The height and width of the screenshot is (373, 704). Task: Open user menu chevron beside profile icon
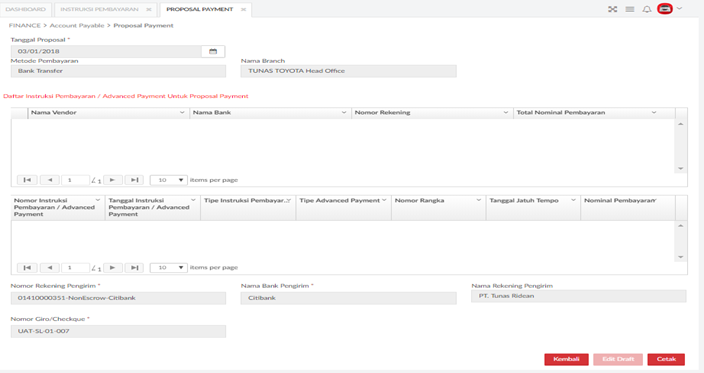pyautogui.click(x=679, y=9)
